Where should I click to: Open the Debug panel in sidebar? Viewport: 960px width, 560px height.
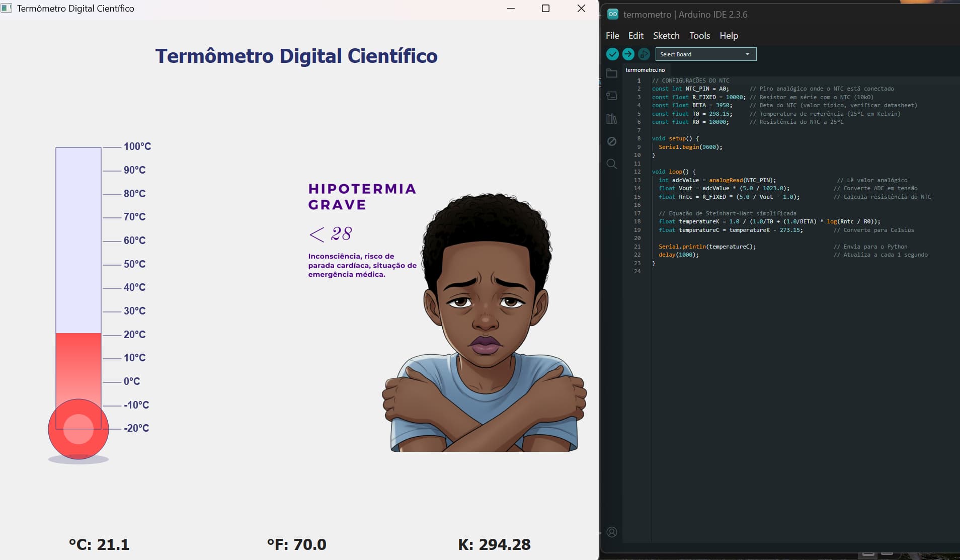click(x=612, y=141)
